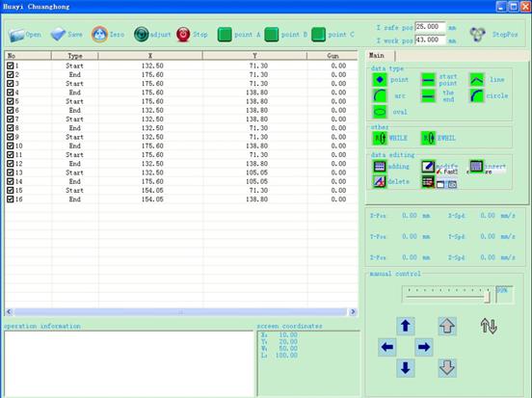Choose the circle data type icon

pos(477,96)
